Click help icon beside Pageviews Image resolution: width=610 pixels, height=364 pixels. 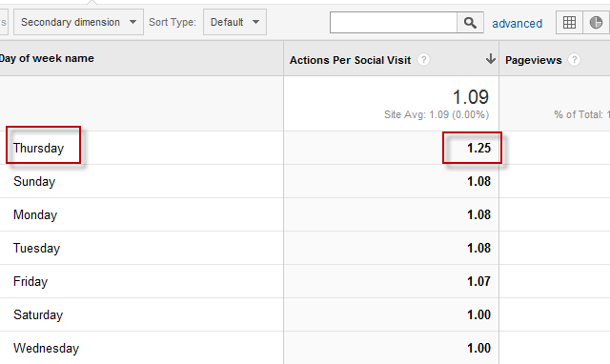[x=574, y=60]
